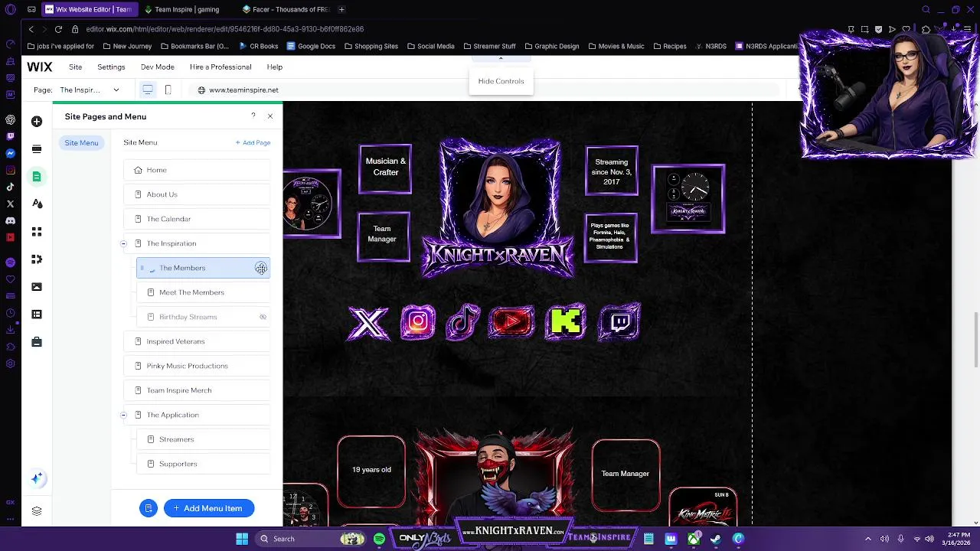Open the Help menu
Image resolution: width=980 pixels, height=551 pixels.
[274, 67]
